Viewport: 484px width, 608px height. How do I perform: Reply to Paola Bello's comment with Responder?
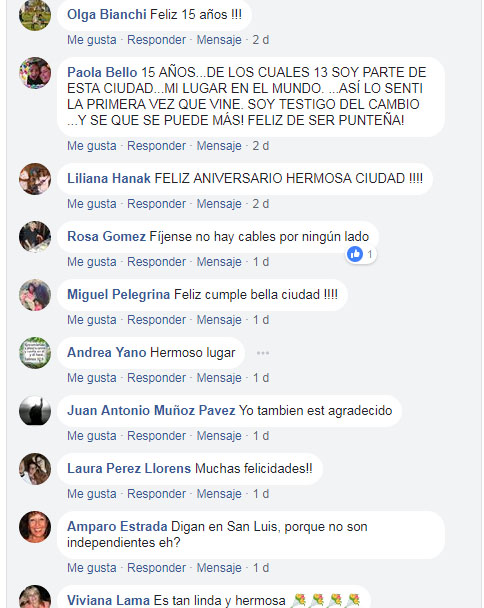[157, 146]
